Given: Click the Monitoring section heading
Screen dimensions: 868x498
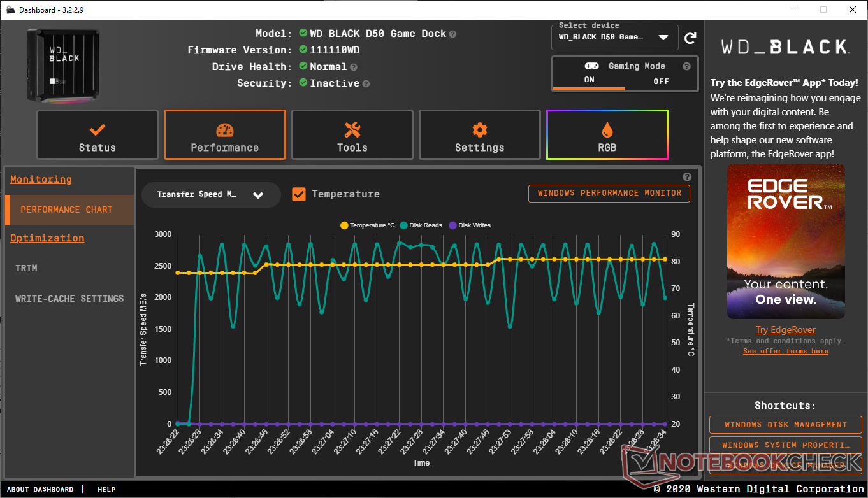Looking at the screenshot, I should [x=41, y=180].
